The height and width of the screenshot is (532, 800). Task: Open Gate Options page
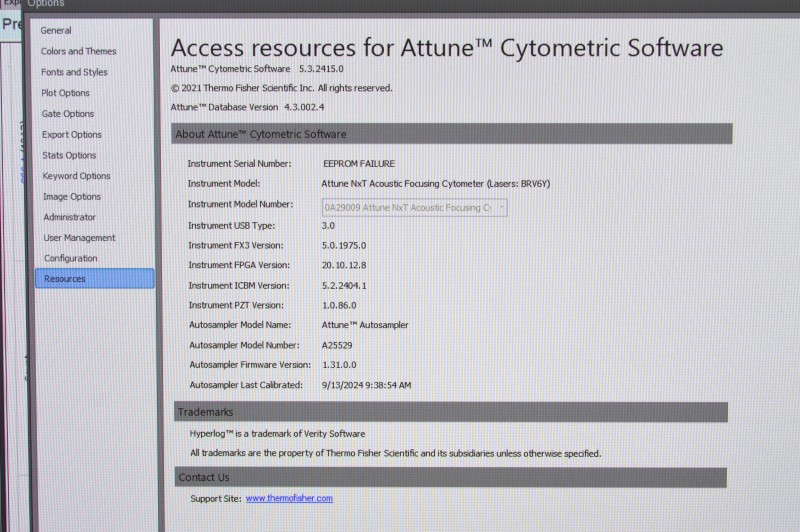coord(68,114)
